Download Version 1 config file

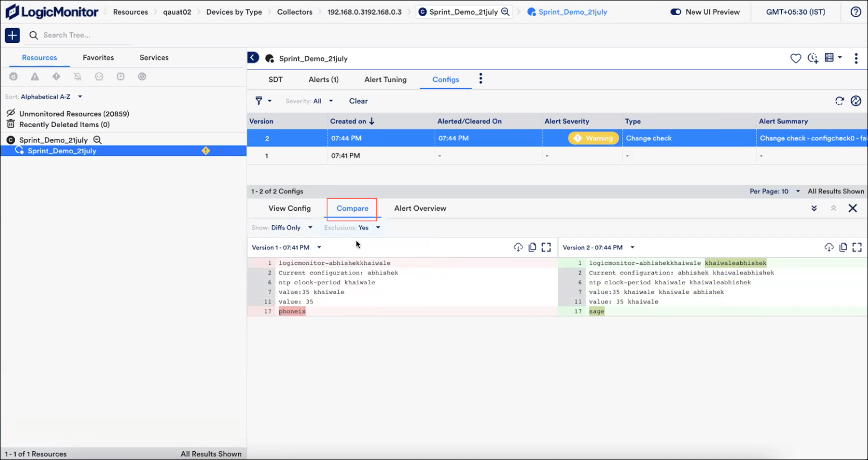(518, 247)
